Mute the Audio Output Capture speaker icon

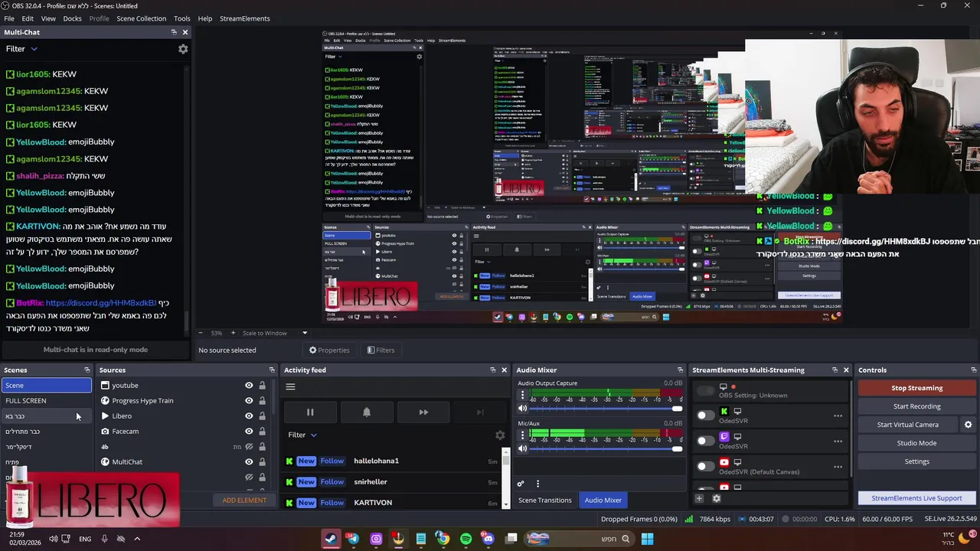pos(523,409)
